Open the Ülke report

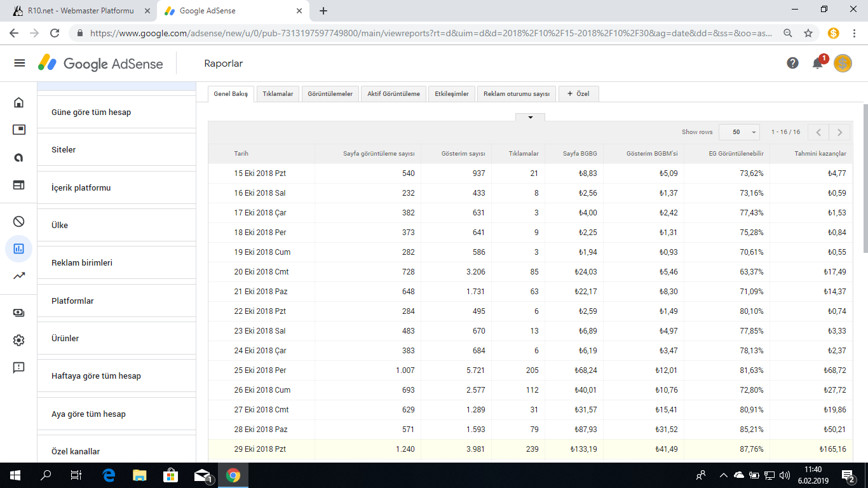pos(116,226)
